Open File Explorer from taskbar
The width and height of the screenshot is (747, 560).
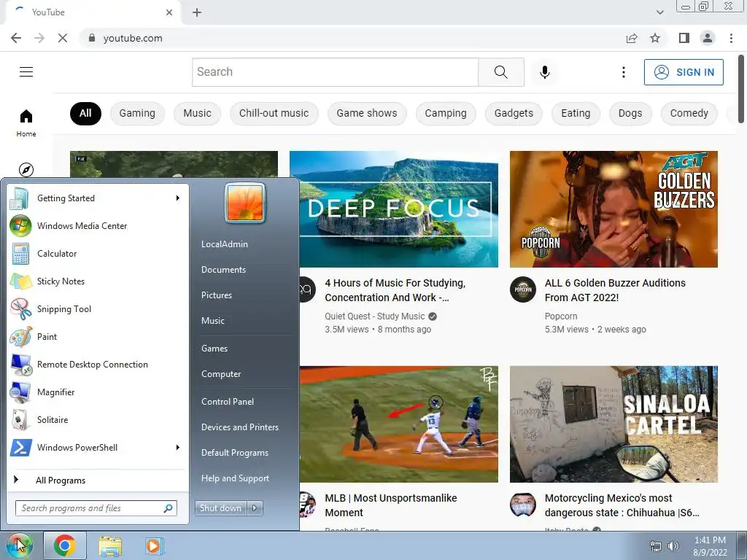tap(110, 545)
